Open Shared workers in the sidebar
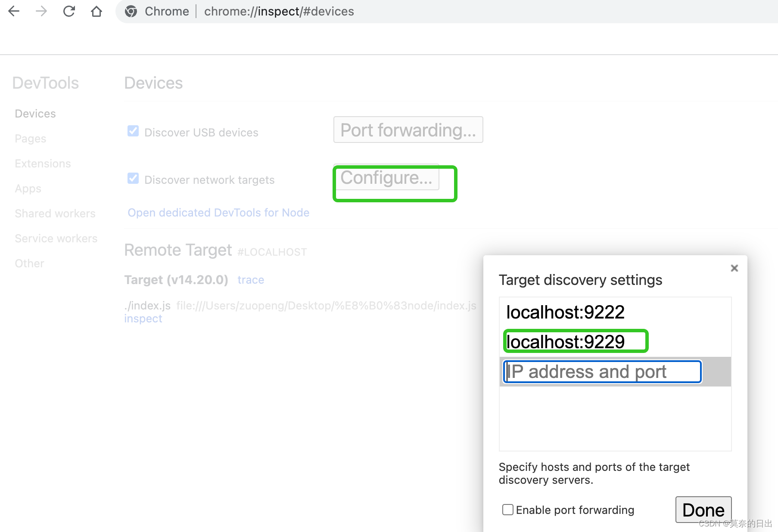 [x=55, y=213]
